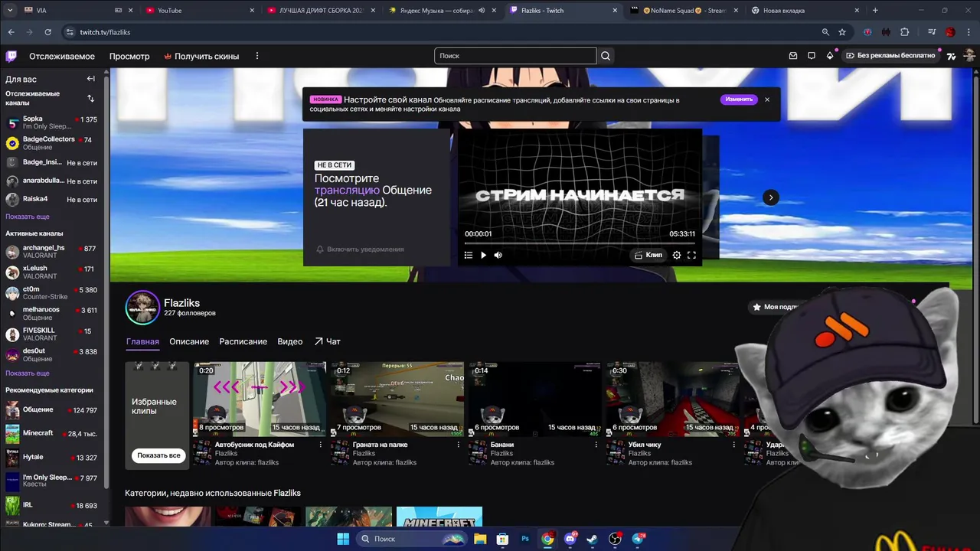Click the Изменить button on the banner
The height and width of the screenshot is (551, 980).
point(739,99)
